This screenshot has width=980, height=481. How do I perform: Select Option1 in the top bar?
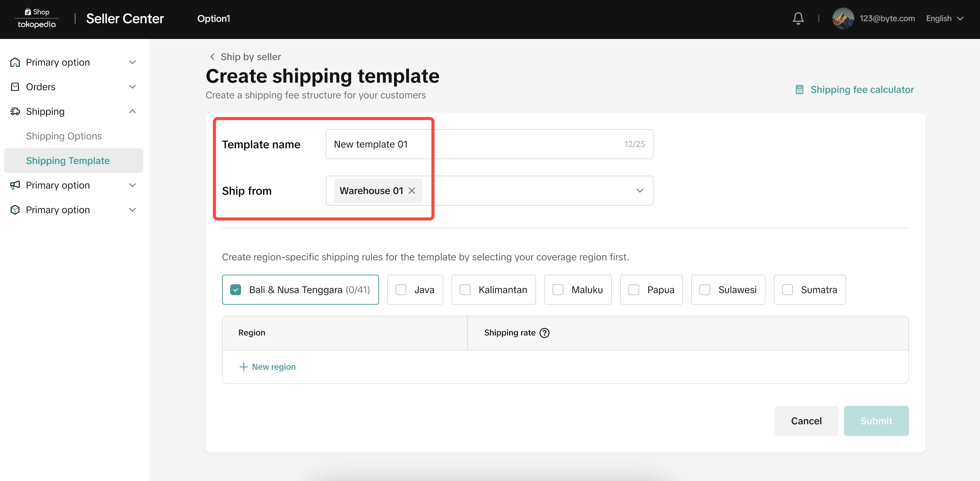(213, 18)
